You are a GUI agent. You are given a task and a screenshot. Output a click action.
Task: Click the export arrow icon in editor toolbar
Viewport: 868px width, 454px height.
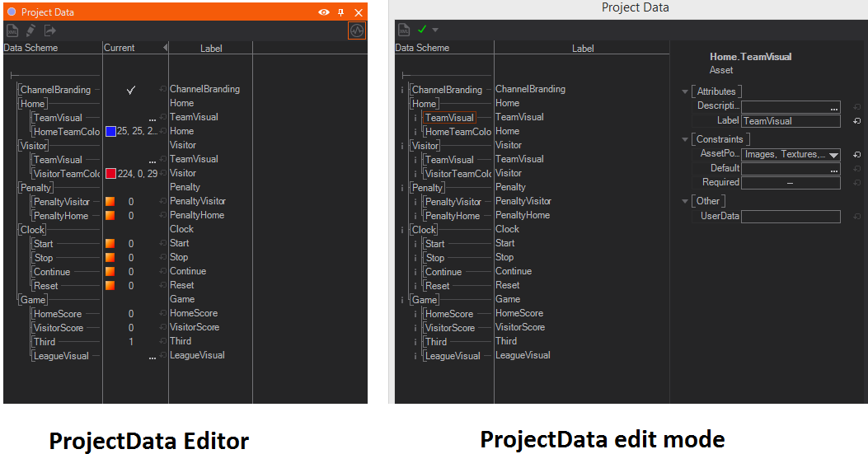(50, 30)
